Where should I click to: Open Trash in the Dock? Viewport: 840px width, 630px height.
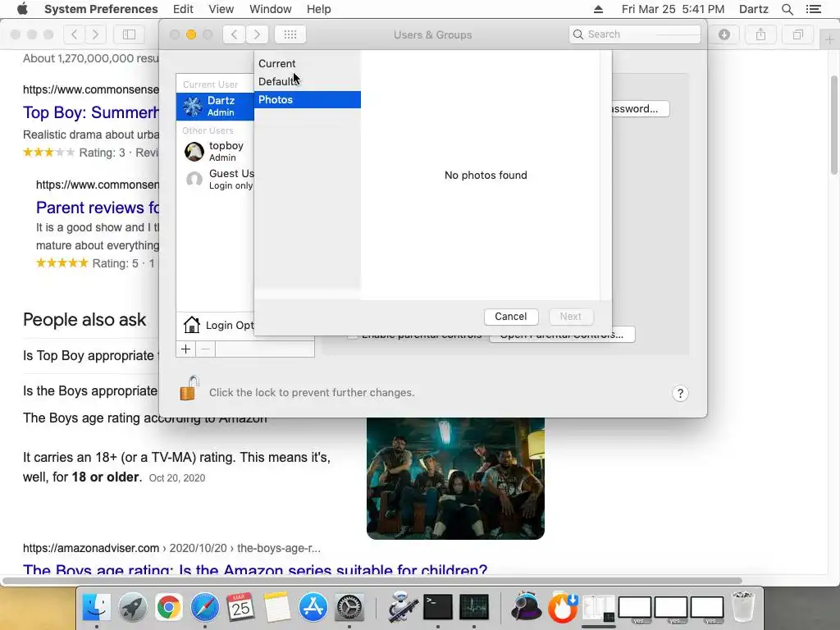click(743, 608)
